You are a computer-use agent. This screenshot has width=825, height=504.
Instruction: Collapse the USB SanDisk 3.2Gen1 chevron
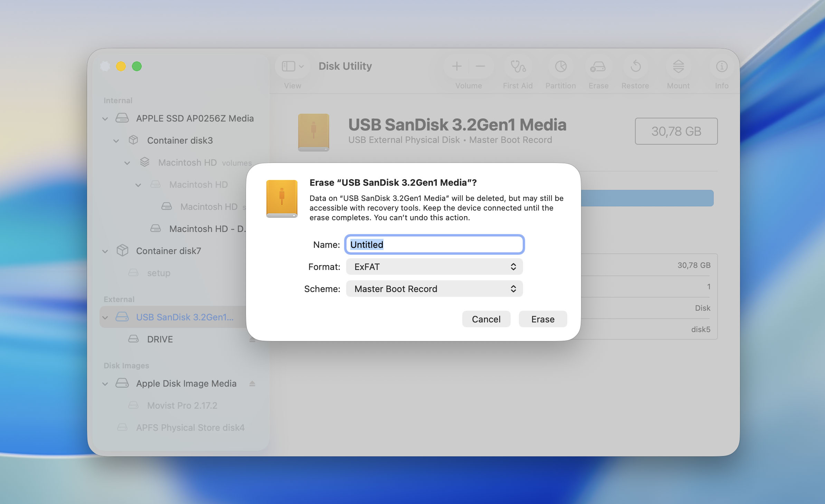click(x=105, y=318)
